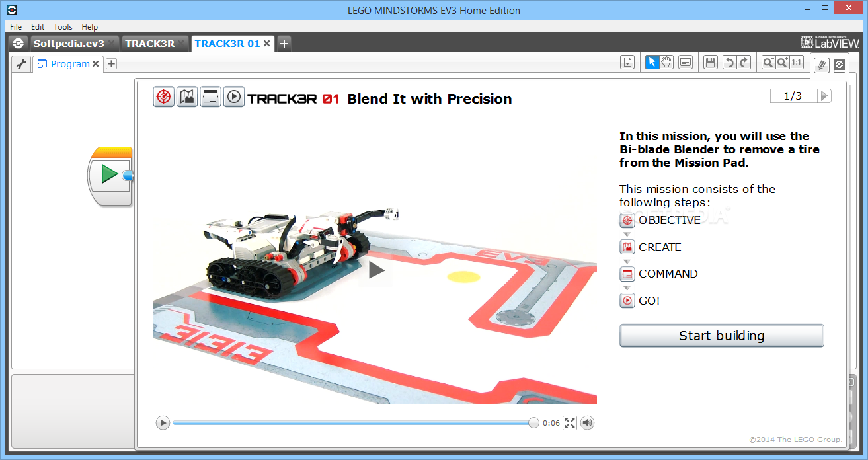The image size is (868, 460).
Task: Open the Help menu
Action: point(90,26)
